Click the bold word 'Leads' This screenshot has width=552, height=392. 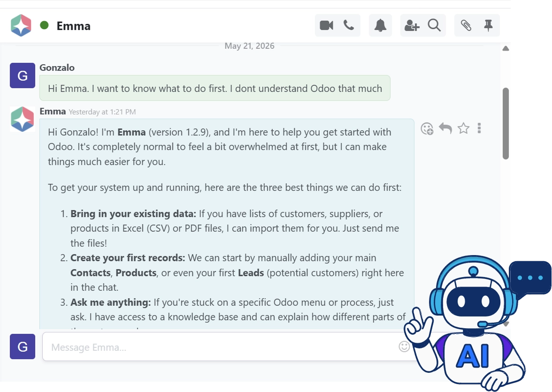(251, 273)
